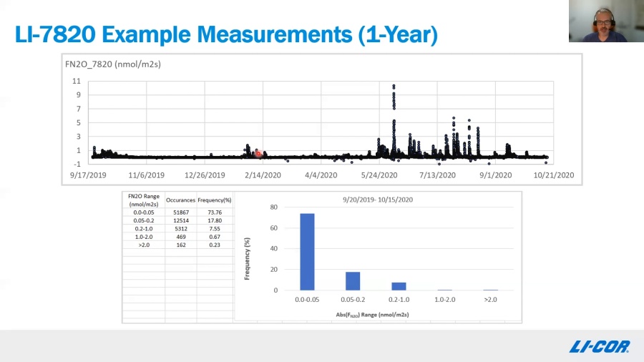
Task: Click the table cell '162'
Action: click(181, 245)
